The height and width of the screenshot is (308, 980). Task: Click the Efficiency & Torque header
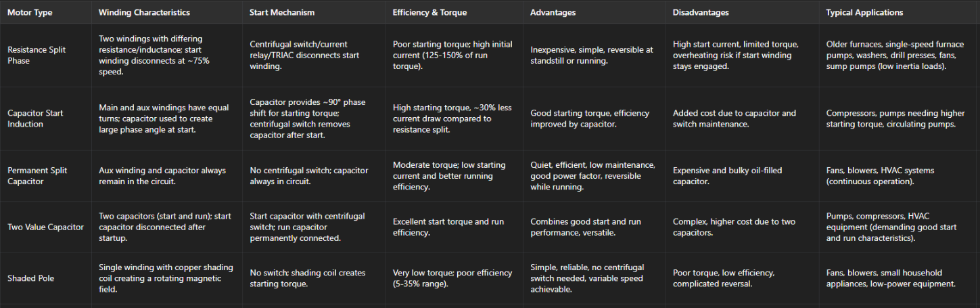tap(429, 12)
